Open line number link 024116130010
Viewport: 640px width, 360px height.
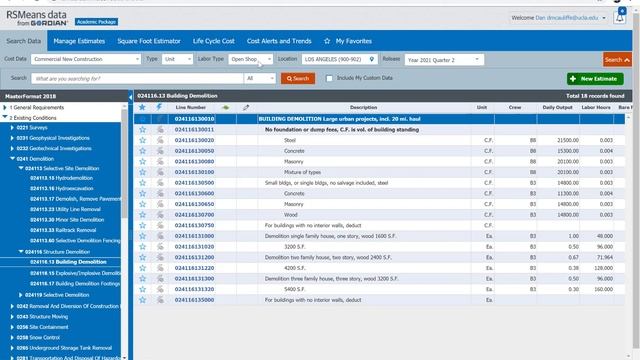(194, 119)
